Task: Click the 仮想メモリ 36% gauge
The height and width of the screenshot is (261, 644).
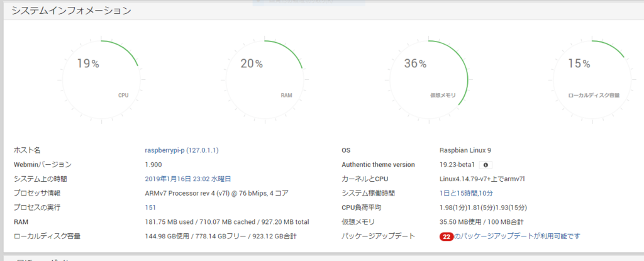Action: point(429,81)
